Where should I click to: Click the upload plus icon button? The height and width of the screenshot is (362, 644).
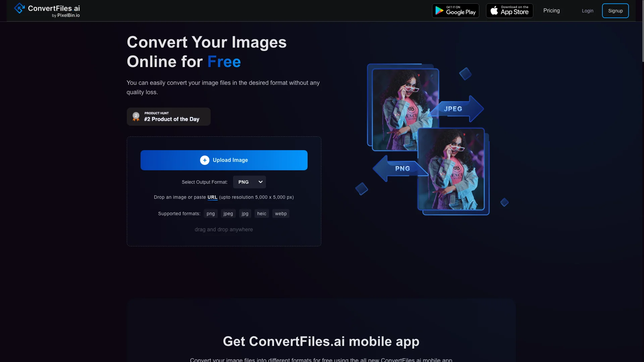205,160
